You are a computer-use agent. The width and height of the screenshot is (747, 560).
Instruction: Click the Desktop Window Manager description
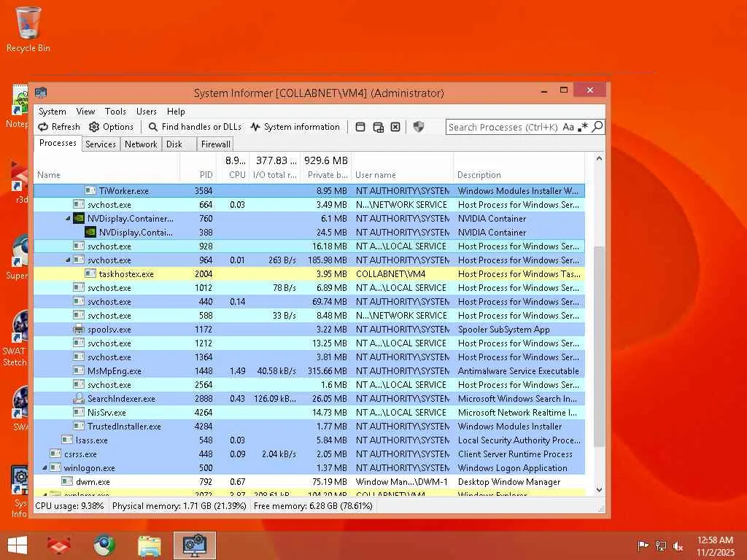click(x=508, y=482)
